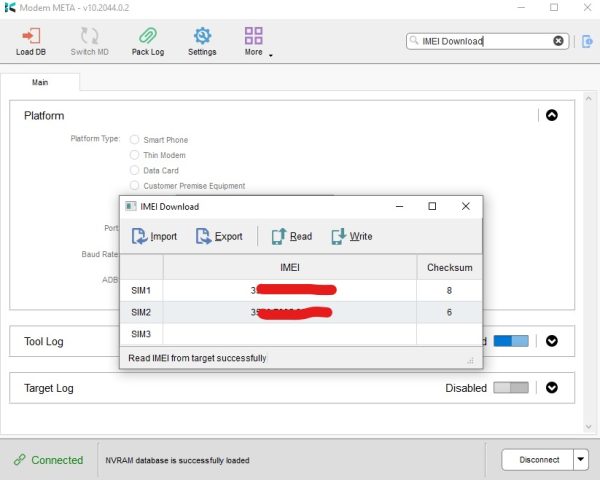The width and height of the screenshot is (600, 480).
Task: Focus the IMEI Download search field
Action: (486, 41)
